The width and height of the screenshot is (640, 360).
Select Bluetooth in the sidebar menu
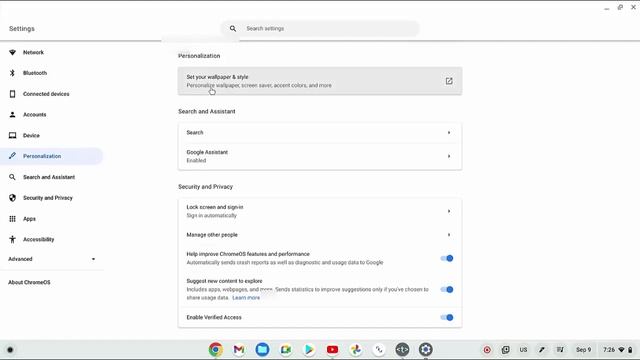[x=35, y=73]
